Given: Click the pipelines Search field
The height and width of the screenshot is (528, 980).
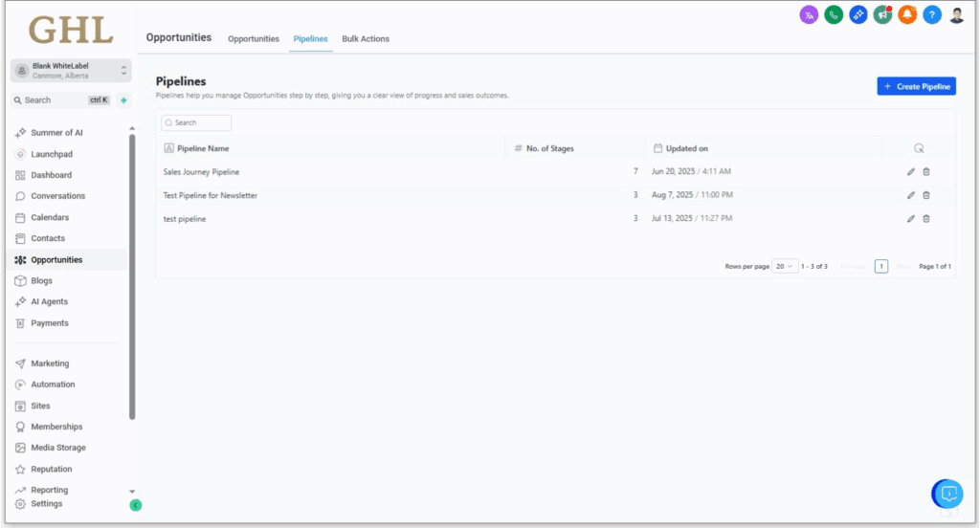Looking at the screenshot, I should pos(196,122).
